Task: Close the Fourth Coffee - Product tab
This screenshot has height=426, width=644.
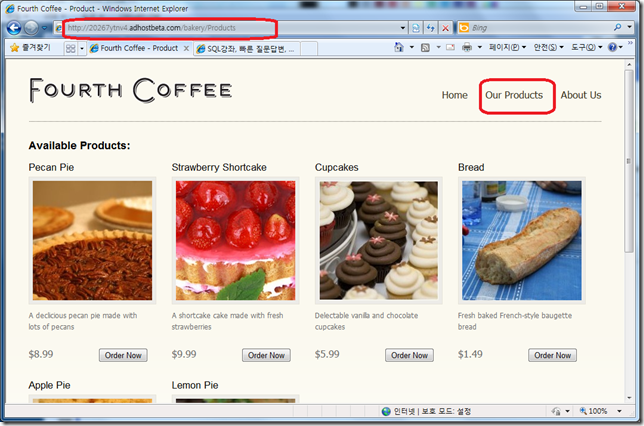Action: click(186, 48)
